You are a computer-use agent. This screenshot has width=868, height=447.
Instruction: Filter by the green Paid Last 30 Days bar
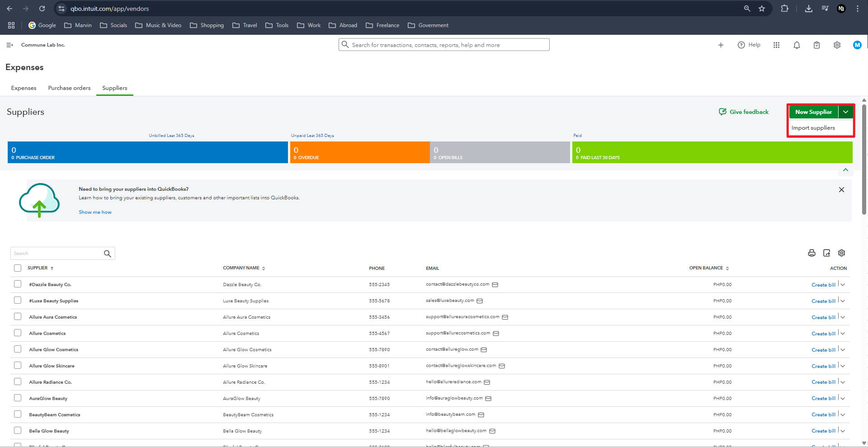click(712, 152)
